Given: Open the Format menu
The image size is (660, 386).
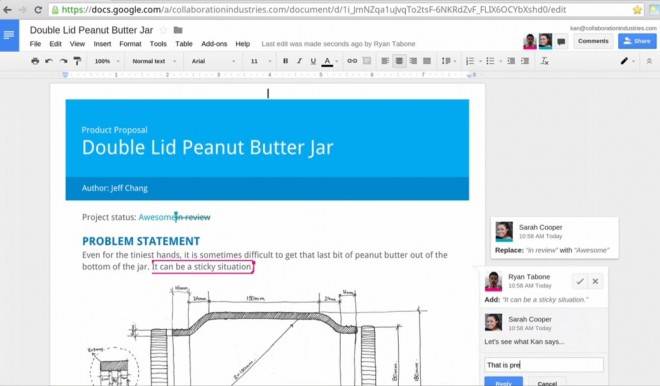Looking at the screenshot, I should tap(130, 44).
